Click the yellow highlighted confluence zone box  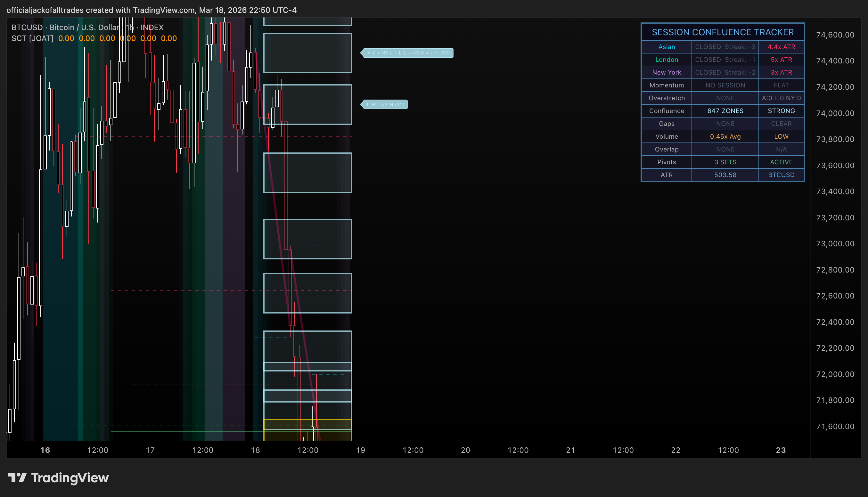[307, 430]
